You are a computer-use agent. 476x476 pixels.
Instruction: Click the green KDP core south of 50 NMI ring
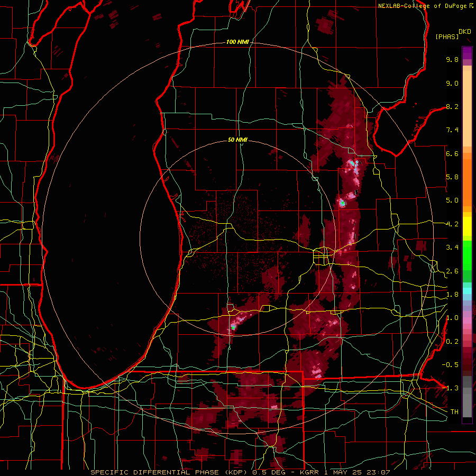click(233, 328)
